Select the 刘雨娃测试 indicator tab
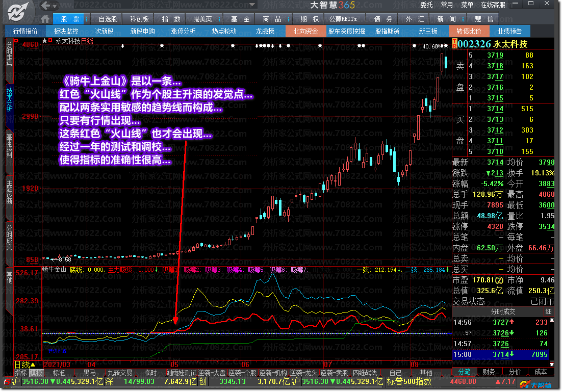The width and height of the screenshot is (563, 392). tap(182, 373)
